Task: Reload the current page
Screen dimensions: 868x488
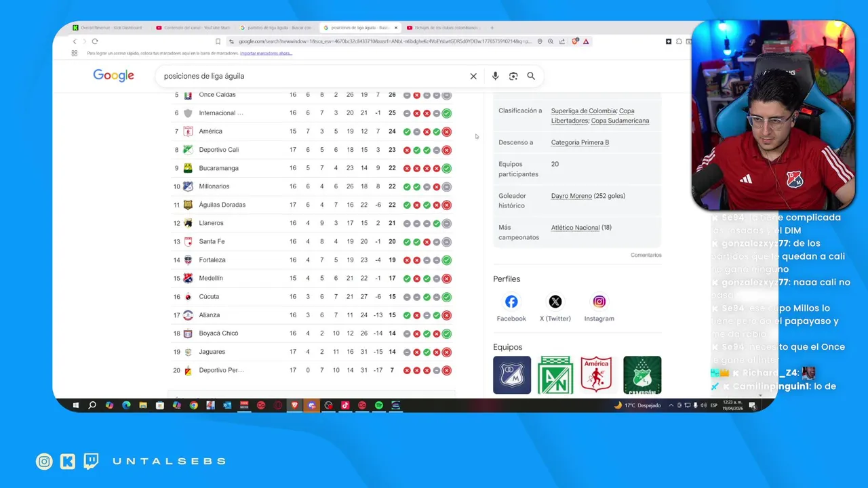Action: tap(95, 41)
